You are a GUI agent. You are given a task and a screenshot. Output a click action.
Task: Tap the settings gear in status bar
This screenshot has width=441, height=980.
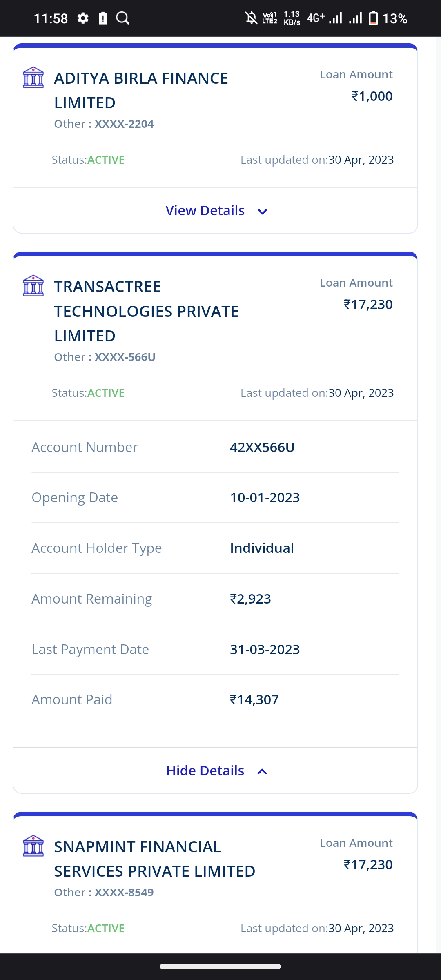click(83, 18)
